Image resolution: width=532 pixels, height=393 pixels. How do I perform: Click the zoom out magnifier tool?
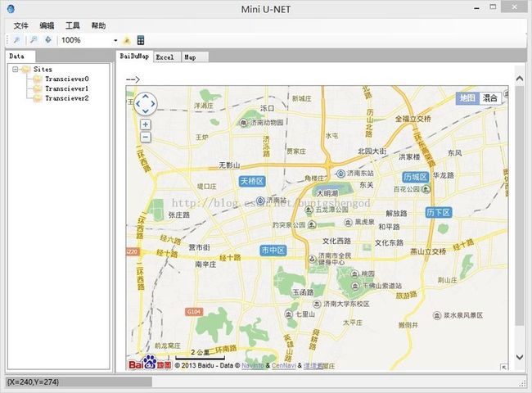tap(34, 40)
